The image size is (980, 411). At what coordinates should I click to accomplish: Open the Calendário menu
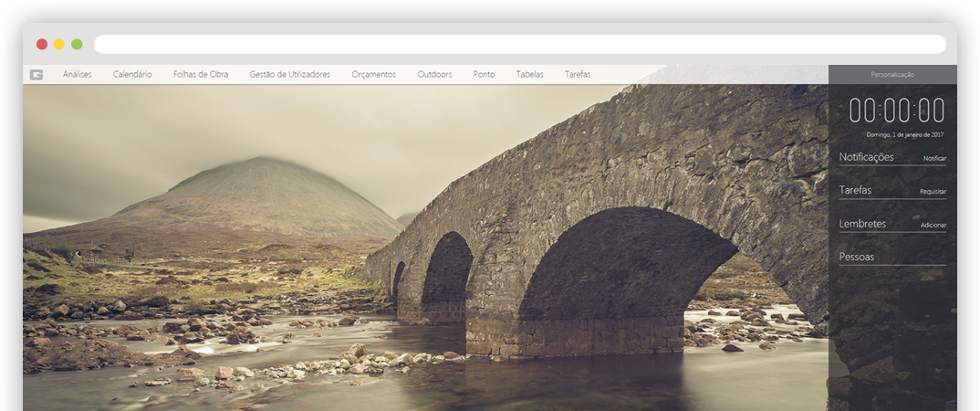132,75
